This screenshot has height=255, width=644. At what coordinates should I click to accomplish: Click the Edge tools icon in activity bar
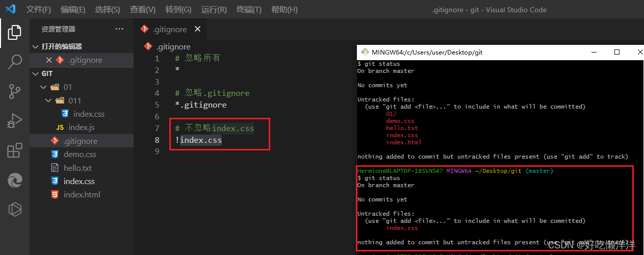coord(14,180)
